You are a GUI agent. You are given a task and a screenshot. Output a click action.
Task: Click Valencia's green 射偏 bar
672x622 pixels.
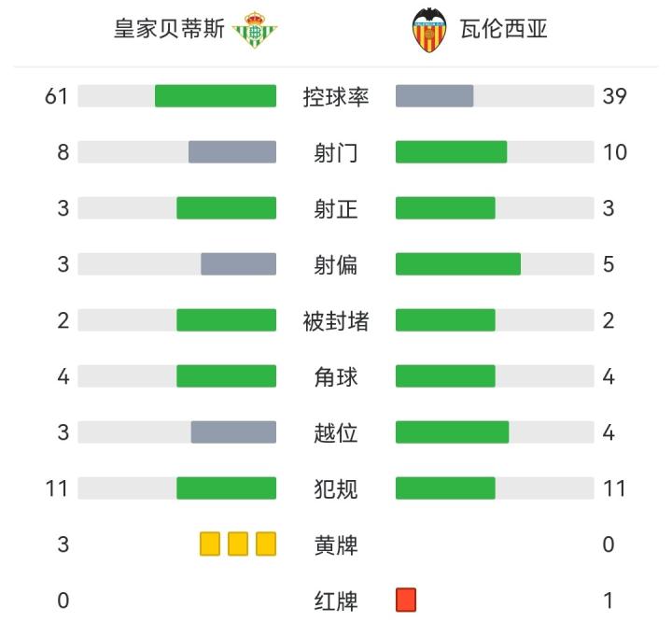(458, 264)
